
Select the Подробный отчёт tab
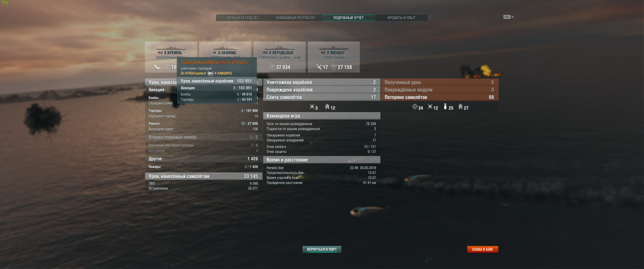point(349,18)
